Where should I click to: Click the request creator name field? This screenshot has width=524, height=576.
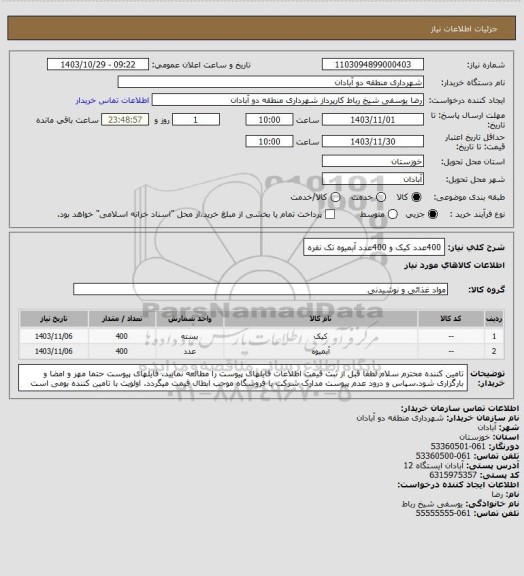pos(288,100)
